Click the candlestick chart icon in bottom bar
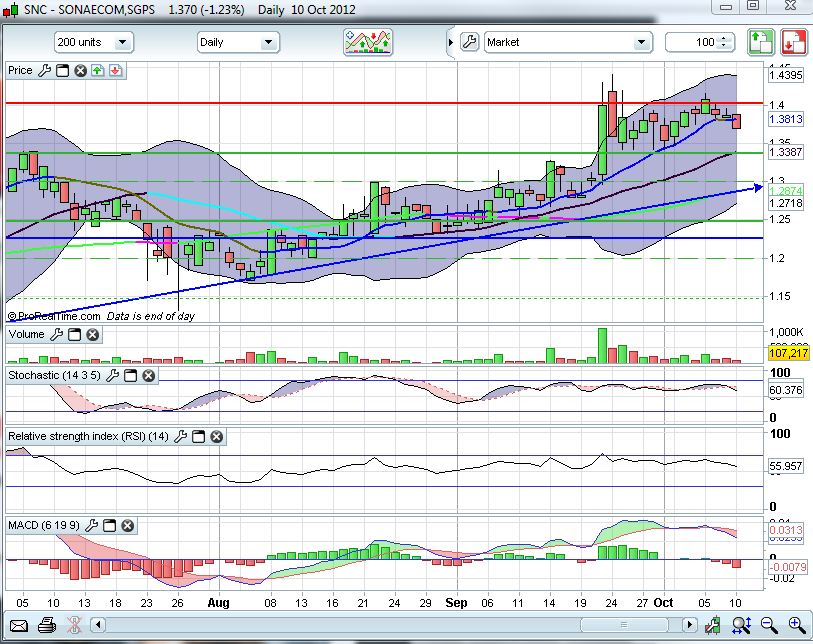The height and width of the screenshot is (644, 813). click(x=713, y=625)
